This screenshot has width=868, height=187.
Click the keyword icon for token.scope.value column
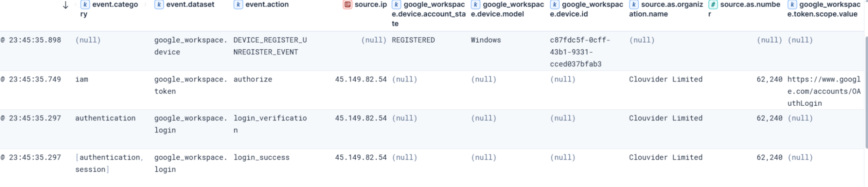(792, 5)
